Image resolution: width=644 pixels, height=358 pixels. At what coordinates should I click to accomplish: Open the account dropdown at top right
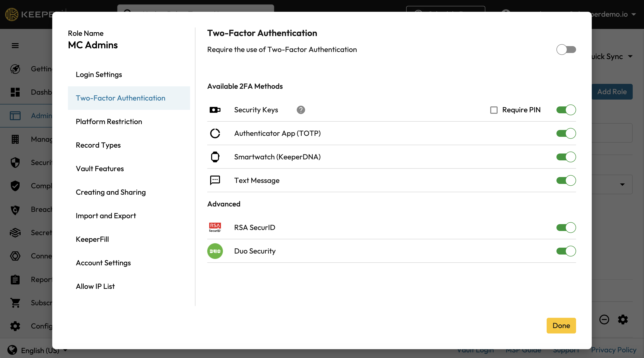pyautogui.click(x=633, y=14)
